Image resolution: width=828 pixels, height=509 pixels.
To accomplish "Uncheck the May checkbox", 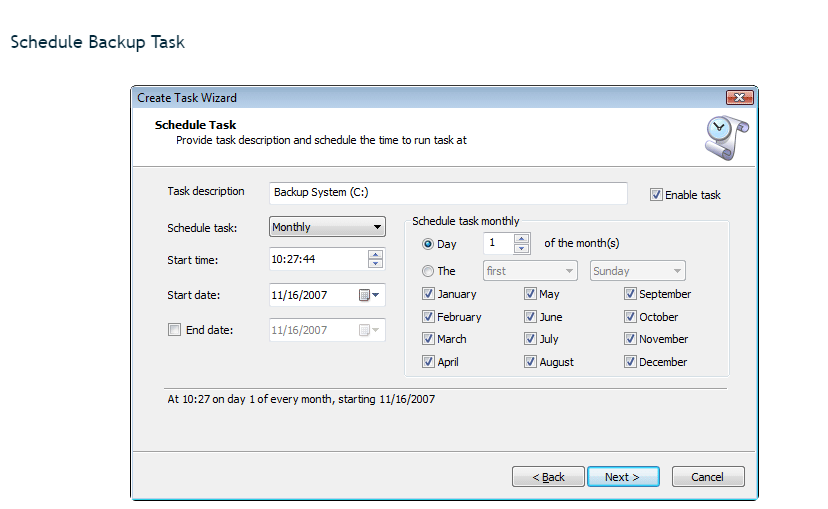I will 530,294.
